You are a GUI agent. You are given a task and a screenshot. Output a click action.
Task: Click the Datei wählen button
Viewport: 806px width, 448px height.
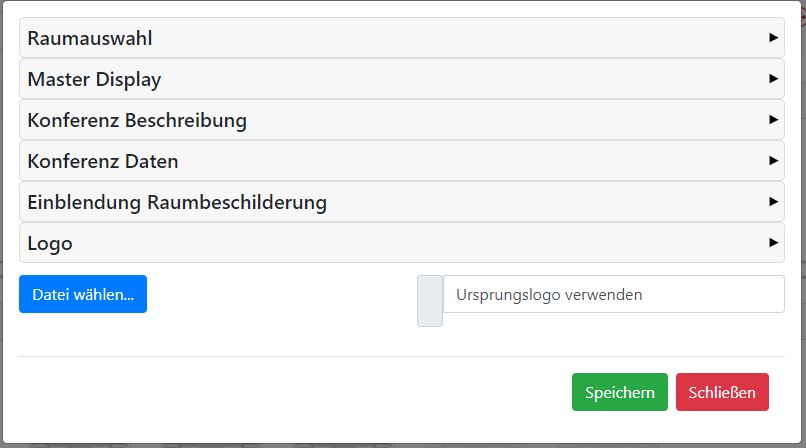coord(83,295)
